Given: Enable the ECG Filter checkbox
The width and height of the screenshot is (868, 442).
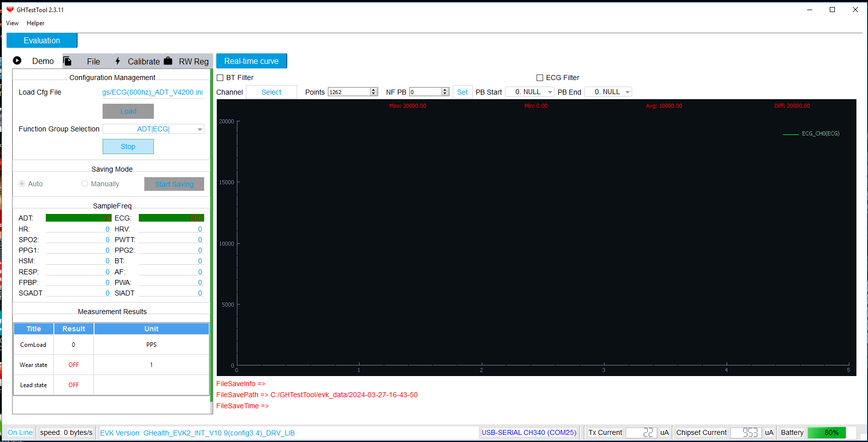Looking at the screenshot, I should (540, 78).
